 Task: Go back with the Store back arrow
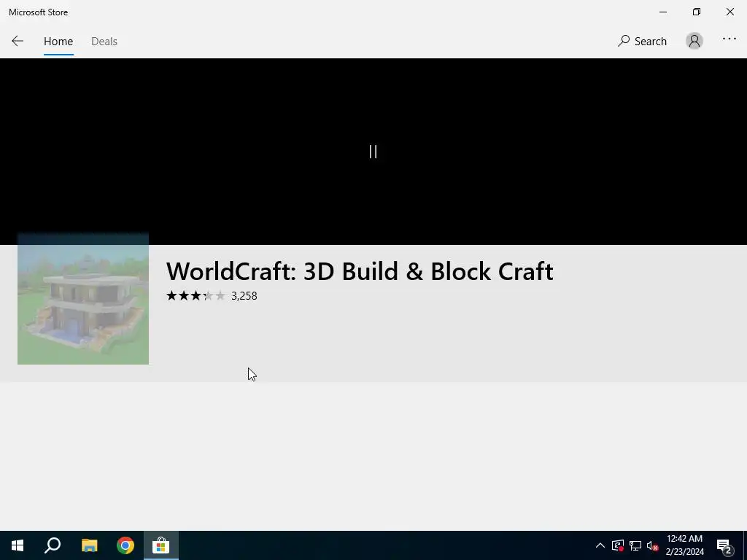pyautogui.click(x=18, y=41)
